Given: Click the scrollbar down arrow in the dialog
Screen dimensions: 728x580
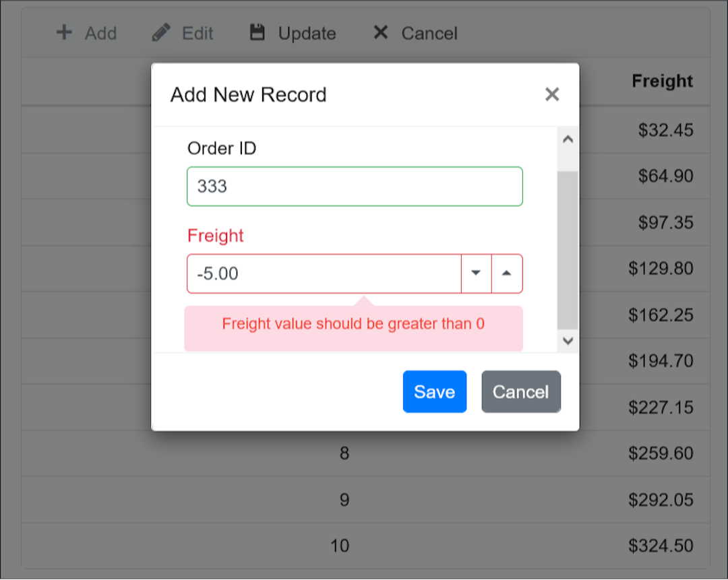Looking at the screenshot, I should click(568, 341).
